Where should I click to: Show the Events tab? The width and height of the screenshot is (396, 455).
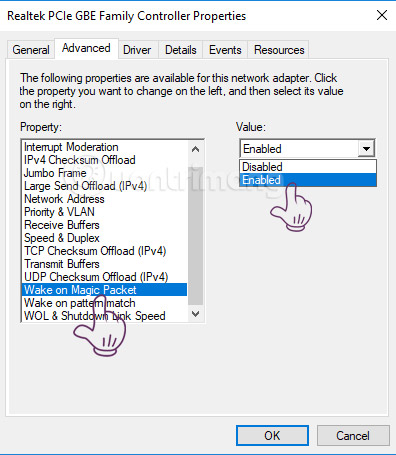[225, 50]
